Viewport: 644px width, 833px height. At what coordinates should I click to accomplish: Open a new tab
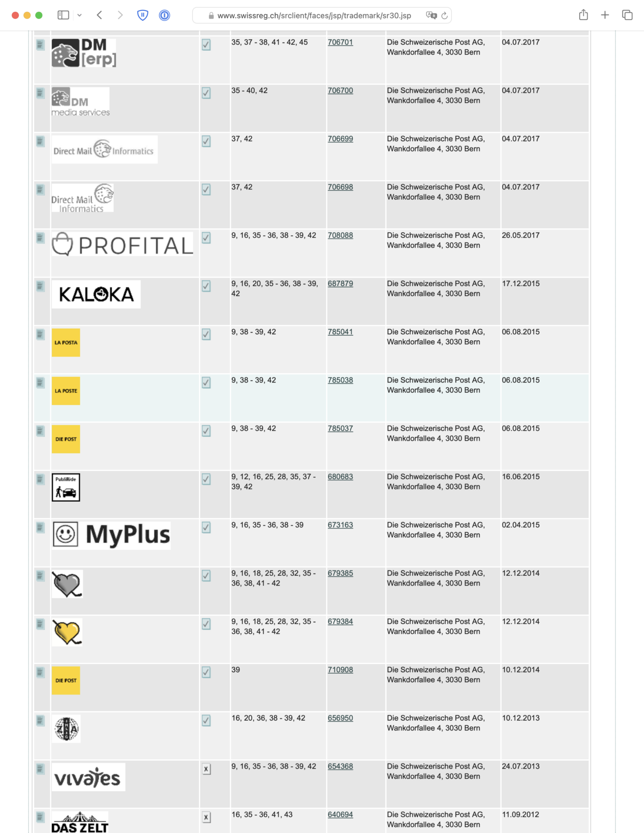click(605, 15)
